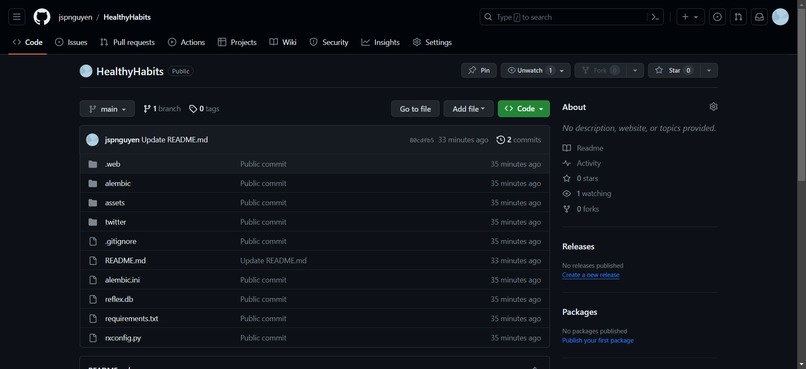Click Publish your first package link
The height and width of the screenshot is (369, 806).
598,341
